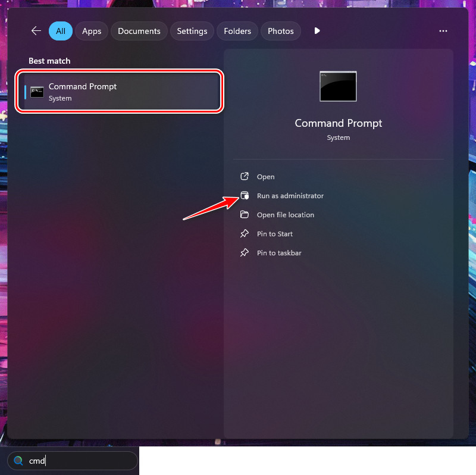476x475 pixels.
Task: Click the small Command Prompt icon in results
Action: (37, 92)
